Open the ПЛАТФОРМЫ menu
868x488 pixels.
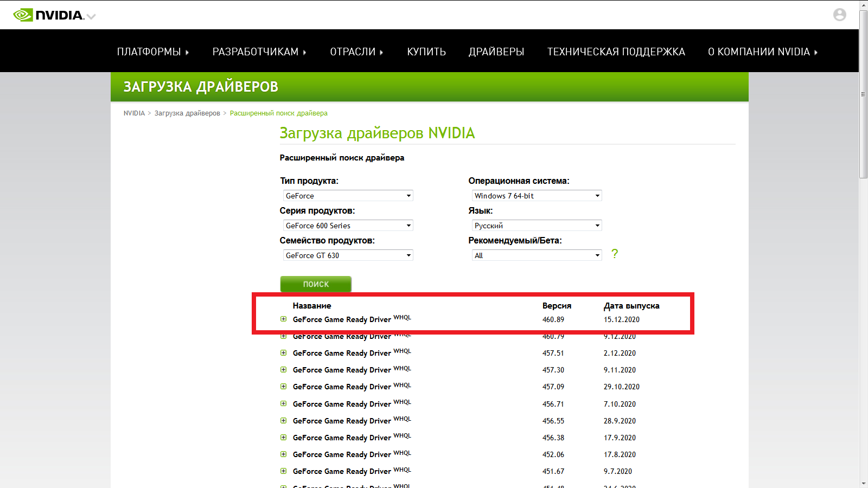[x=153, y=52]
